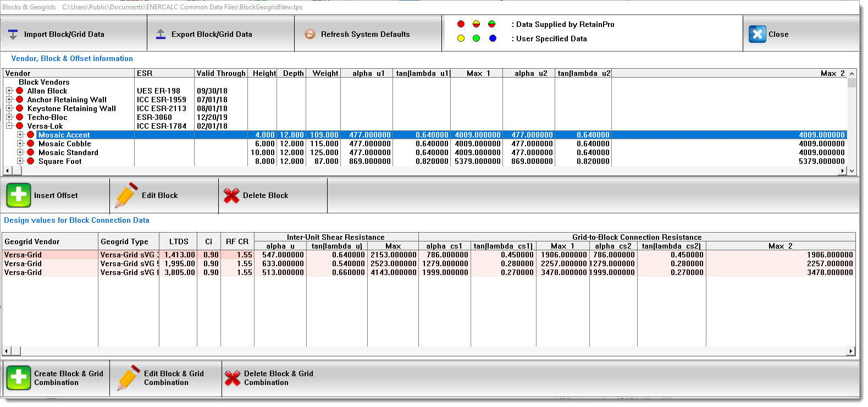Expand the Mosaic Standard block node
Screen dimensions: 868x407
tap(20, 152)
